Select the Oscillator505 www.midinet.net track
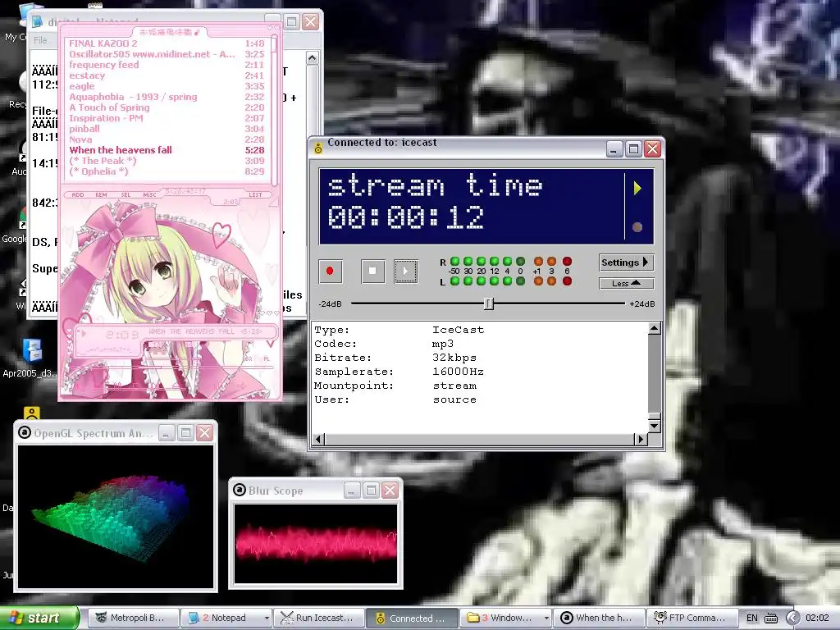 (167, 54)
